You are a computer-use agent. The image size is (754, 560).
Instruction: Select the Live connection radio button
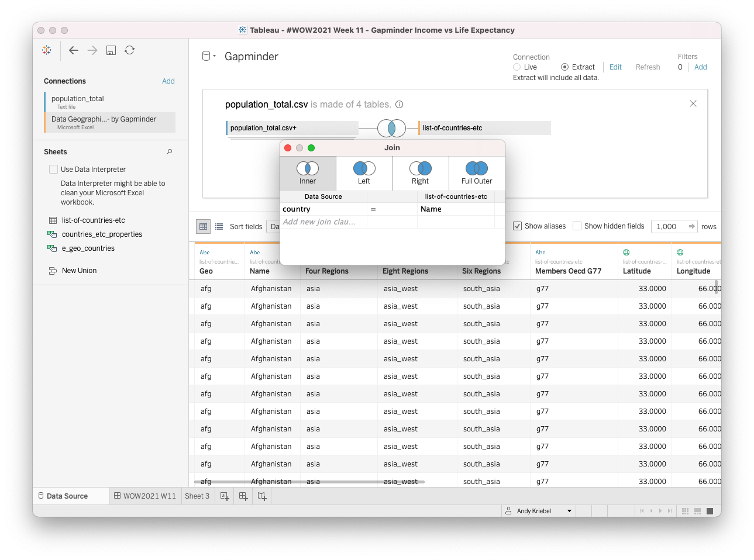point(517,67)
